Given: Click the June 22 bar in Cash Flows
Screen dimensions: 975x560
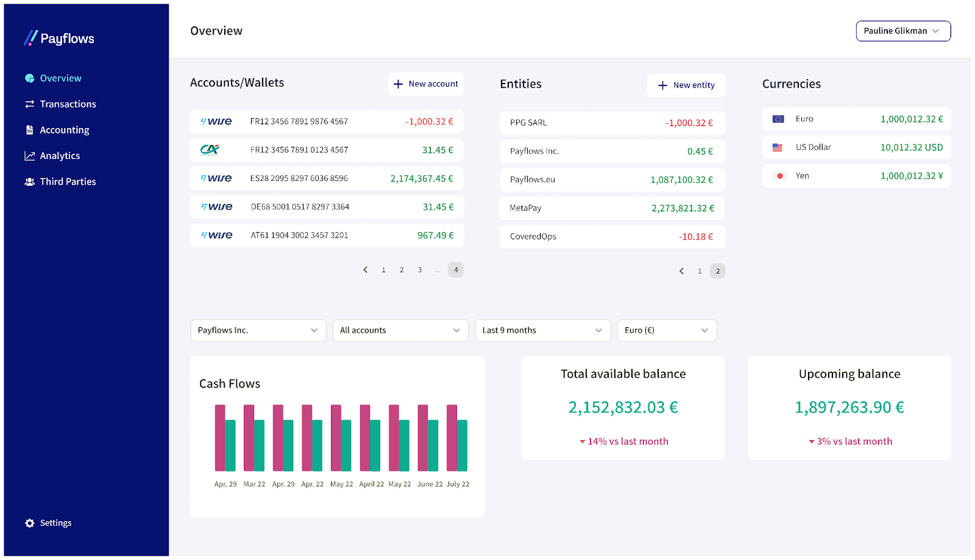Looking at the screenshot, I should click(428, 438).
